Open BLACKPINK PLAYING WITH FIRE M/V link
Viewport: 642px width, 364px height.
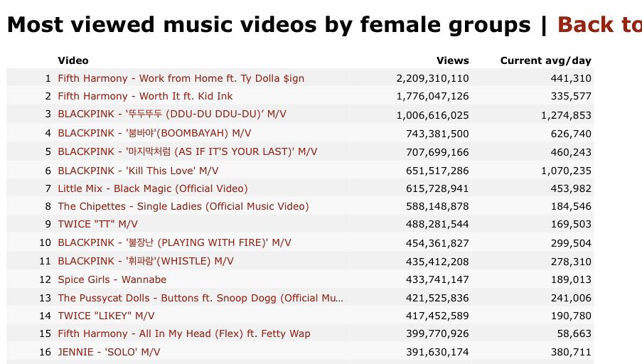point(174,242)
